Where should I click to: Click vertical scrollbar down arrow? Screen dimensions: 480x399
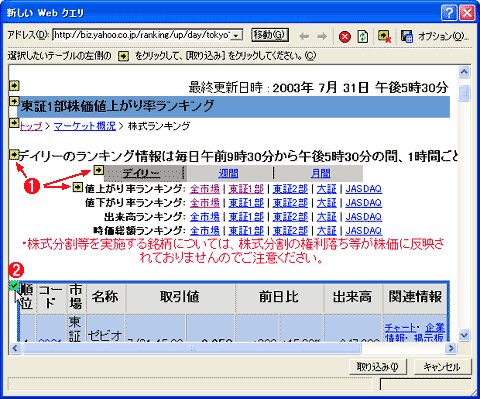pyautogui.click(x=464, y=334)
